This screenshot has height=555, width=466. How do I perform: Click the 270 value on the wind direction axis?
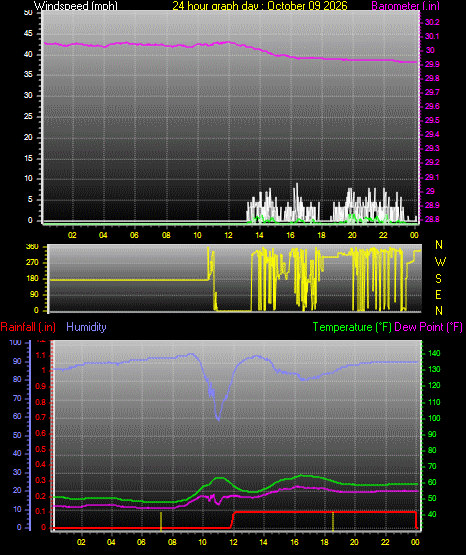click(x=32, y=263)
